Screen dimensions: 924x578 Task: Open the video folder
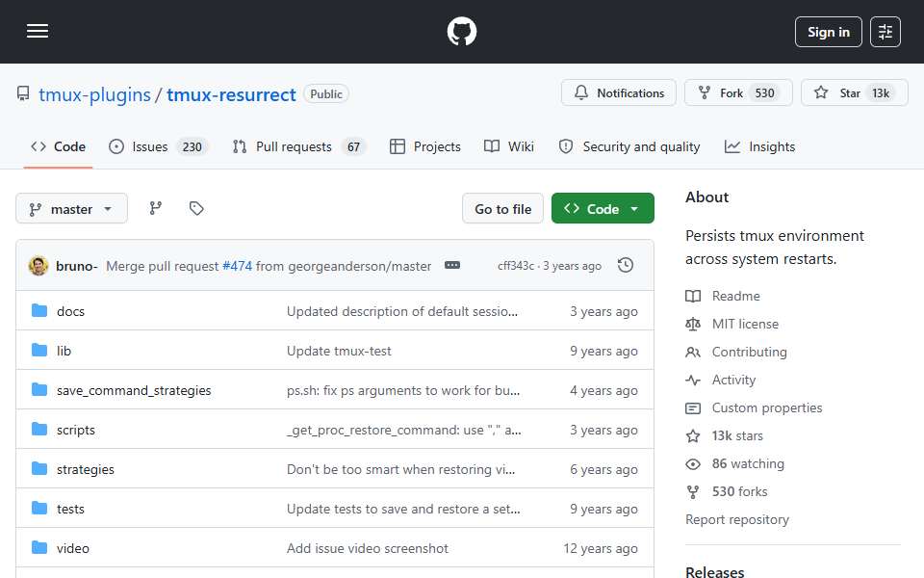tap(73, 548)
